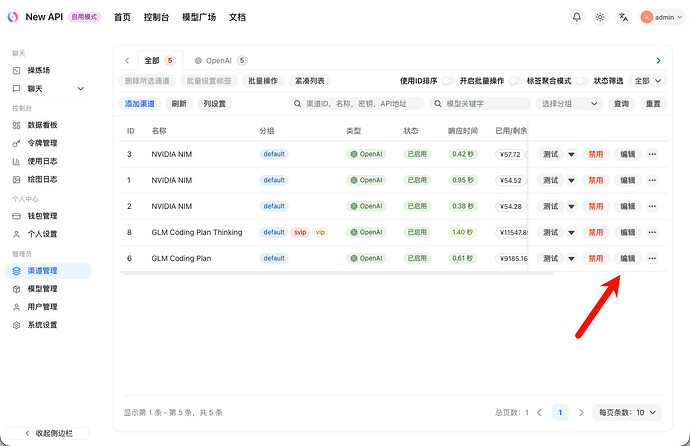Open more options for channel ID 6
The image size is (690, 446).
tap(652, 258)
